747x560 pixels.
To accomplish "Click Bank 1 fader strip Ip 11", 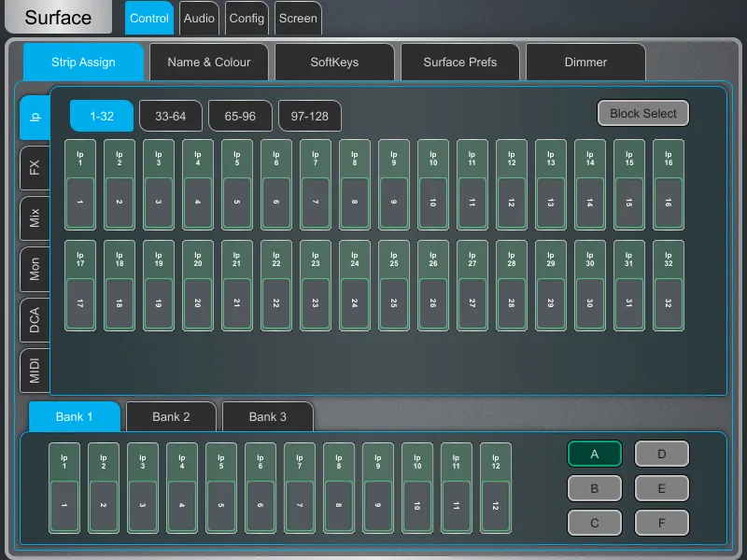I will point(457,488).
